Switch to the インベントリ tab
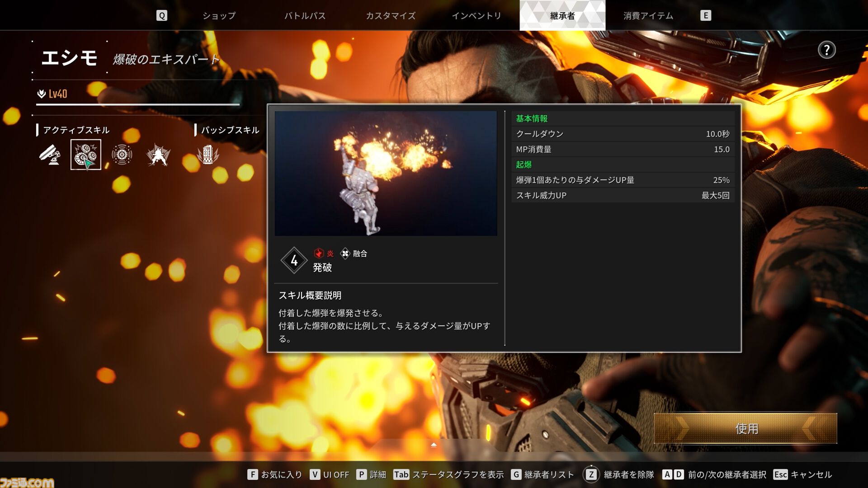 point(476,16)
